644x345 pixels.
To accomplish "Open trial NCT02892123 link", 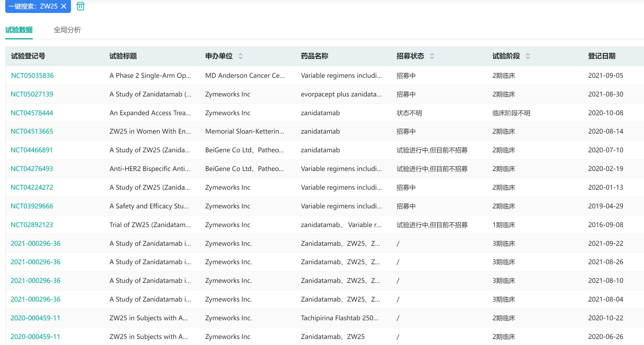I will coord(32,225).
